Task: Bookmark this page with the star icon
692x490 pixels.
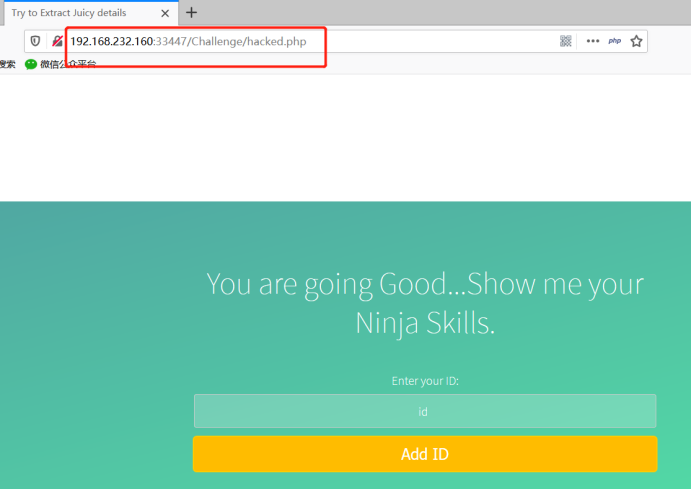Action: point(636,41)
